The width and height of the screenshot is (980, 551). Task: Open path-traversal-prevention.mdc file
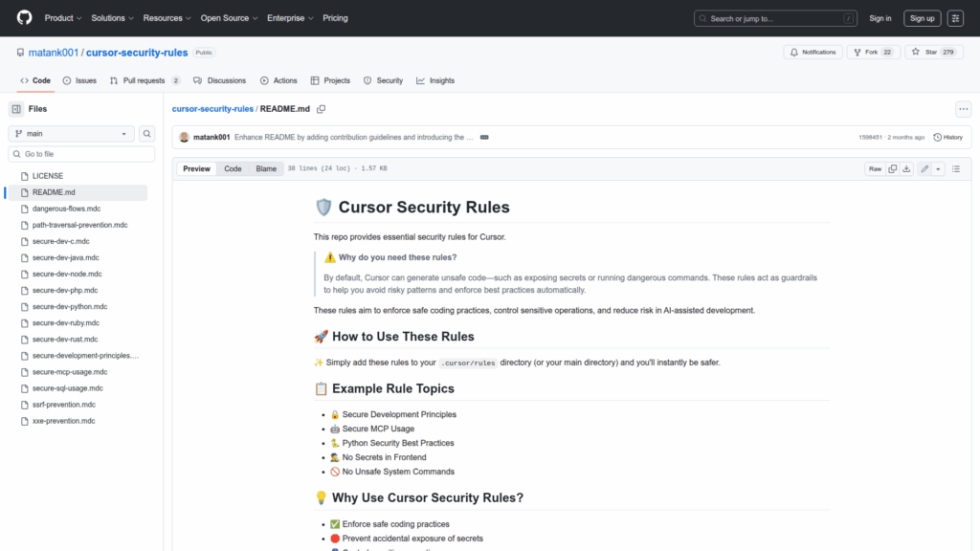point(78,225)
